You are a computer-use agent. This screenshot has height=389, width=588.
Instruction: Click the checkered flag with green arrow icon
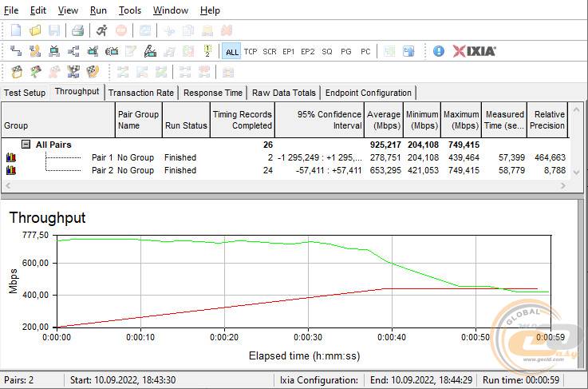tap(36, 72)
